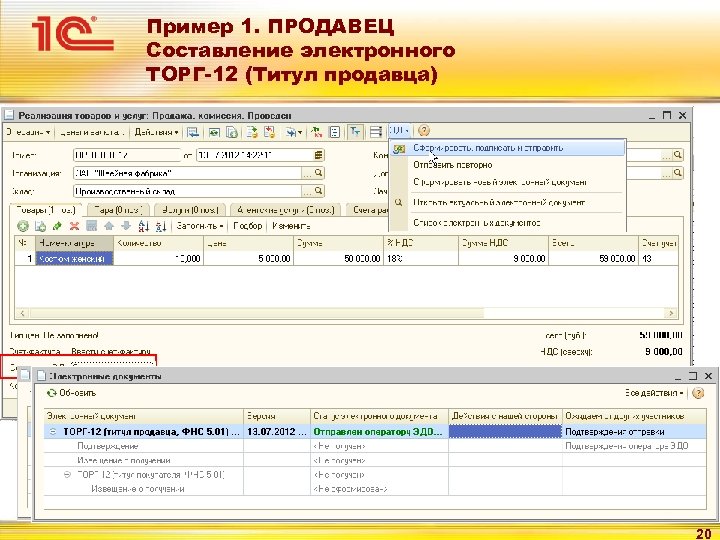
Task: Open the ЭД electronic documents dropdown
Action: pyautogui.click(x=399, y=131)
